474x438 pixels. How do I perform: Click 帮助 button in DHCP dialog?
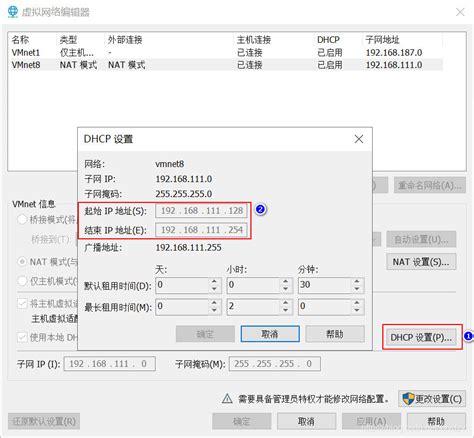[x=335, y=334]
